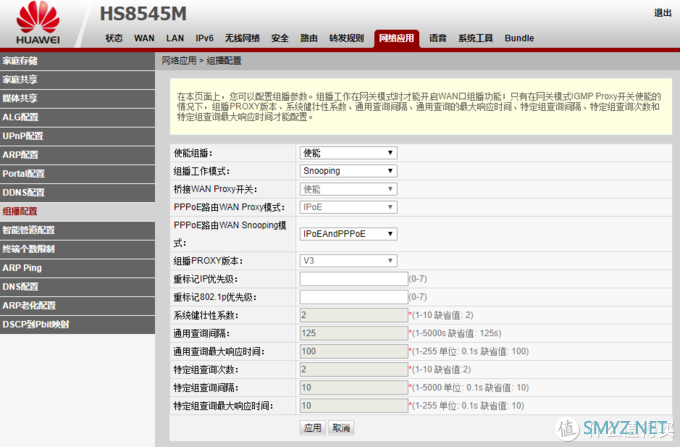This screenshot has height=447, width=680.
Task: Select 组播配置 in the sidebar
Action: click(77, 211)
